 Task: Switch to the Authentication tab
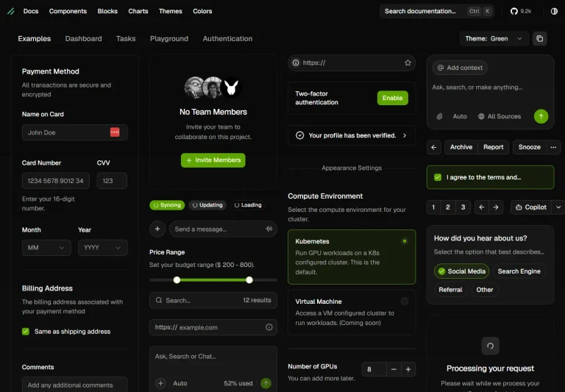[x=227, y=38]
